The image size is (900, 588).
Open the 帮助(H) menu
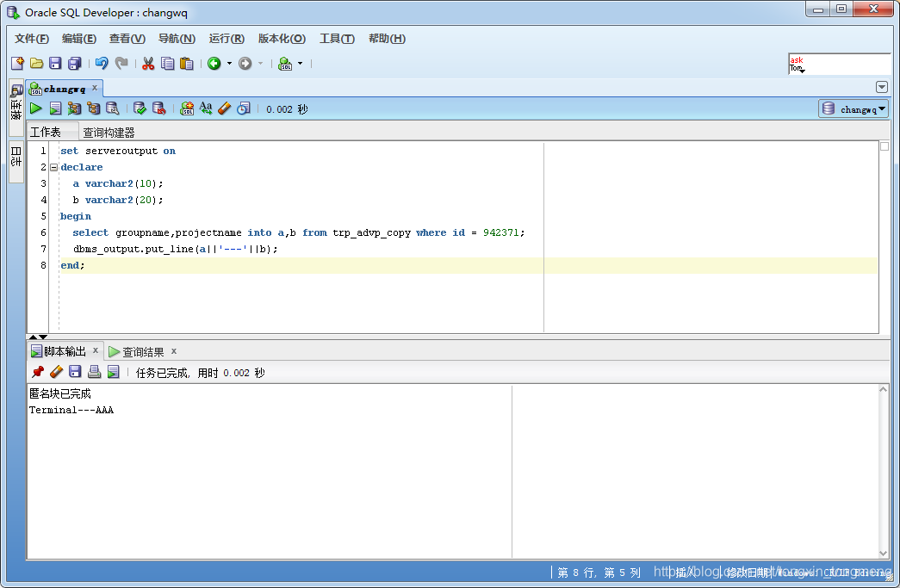(387, 39)
